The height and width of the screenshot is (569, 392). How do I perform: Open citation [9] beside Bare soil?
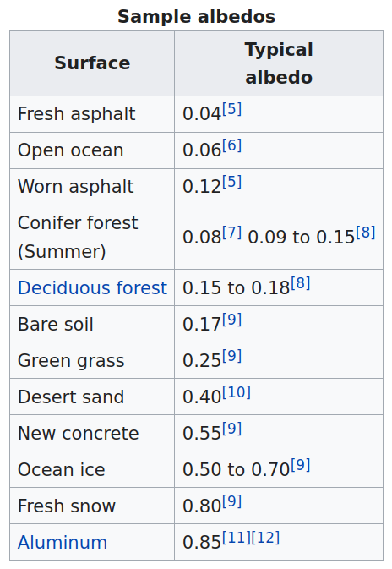pyautogui.click(x=231, y=320)
